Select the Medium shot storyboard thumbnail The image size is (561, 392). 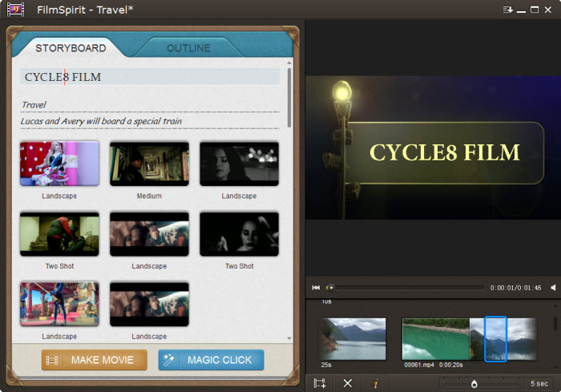click(x=149, y=164)
